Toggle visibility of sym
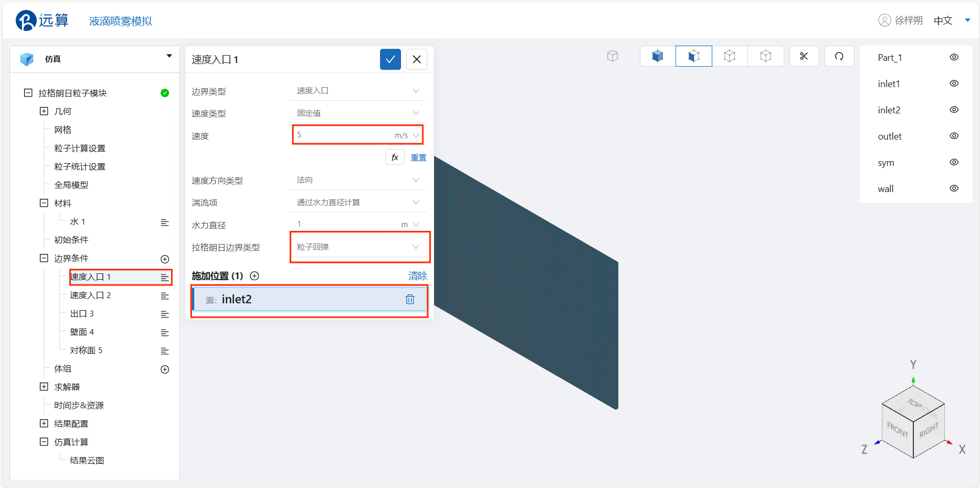This screenshot has height=488, width=980. tap(954, 162)
